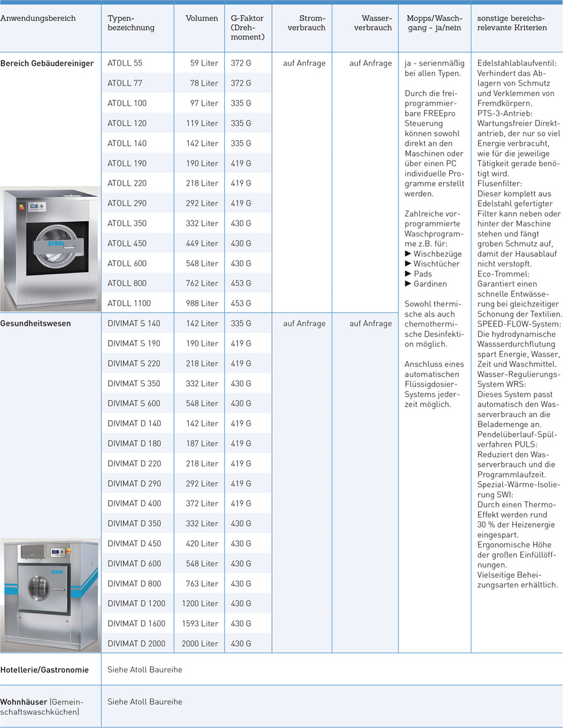
Task: Click the DIVIMAT D 1200 type cell
Action: click(x=137, y=604)
